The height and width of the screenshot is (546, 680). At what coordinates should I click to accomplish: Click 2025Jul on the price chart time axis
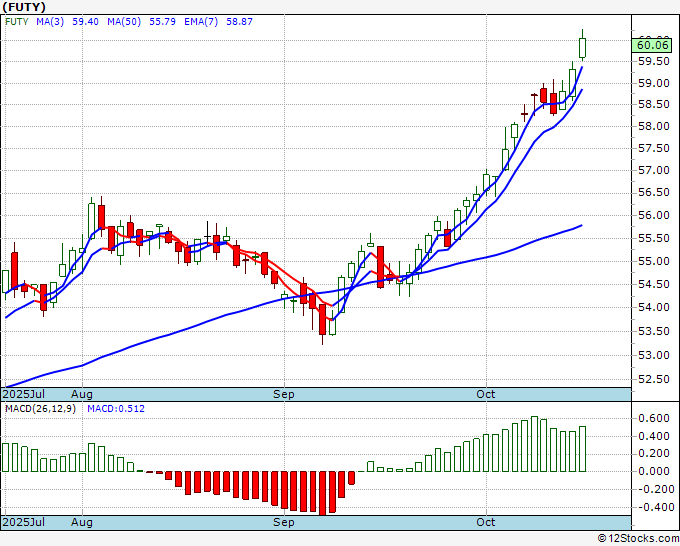(x=24, y=394)
